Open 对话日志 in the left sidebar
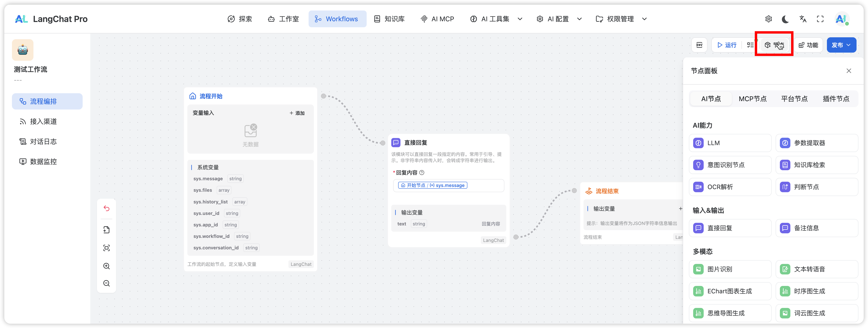868x328 pixels. point(43,142)
